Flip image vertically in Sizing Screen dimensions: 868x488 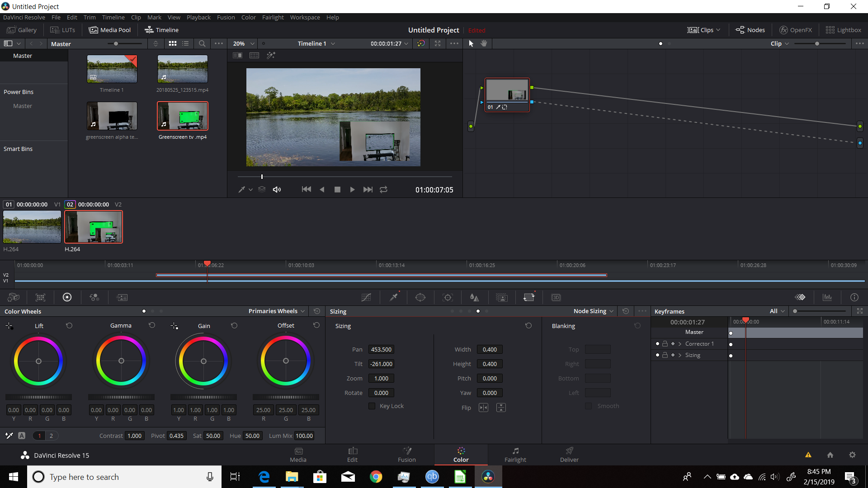pyautogui.click(x=501, y=408)
